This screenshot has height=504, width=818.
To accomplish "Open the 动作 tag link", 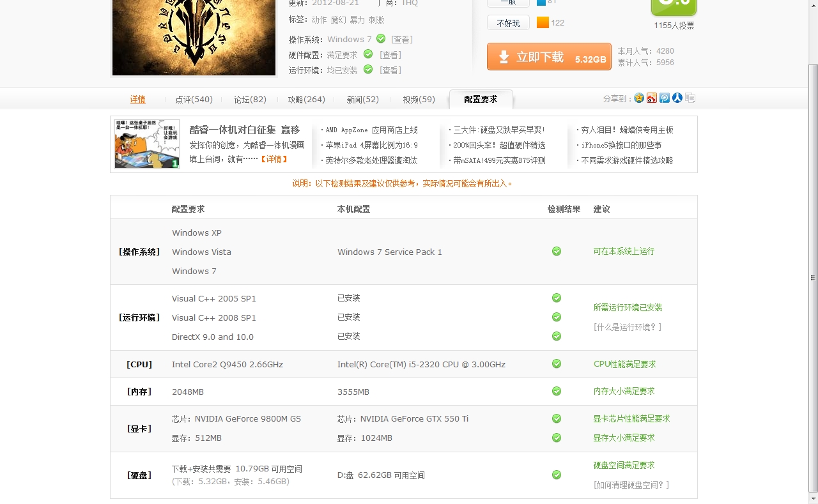I will click(319, 20).
